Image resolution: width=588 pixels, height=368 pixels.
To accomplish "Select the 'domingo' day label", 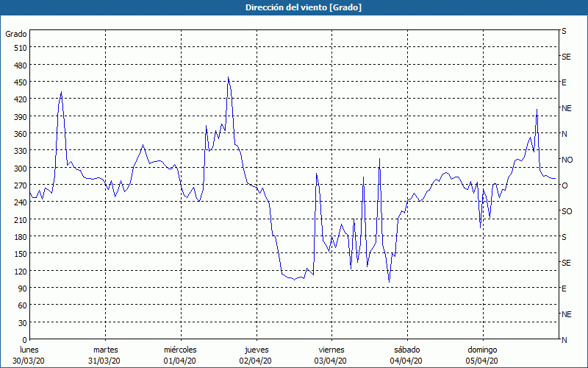I will click(x=482, y=350).
